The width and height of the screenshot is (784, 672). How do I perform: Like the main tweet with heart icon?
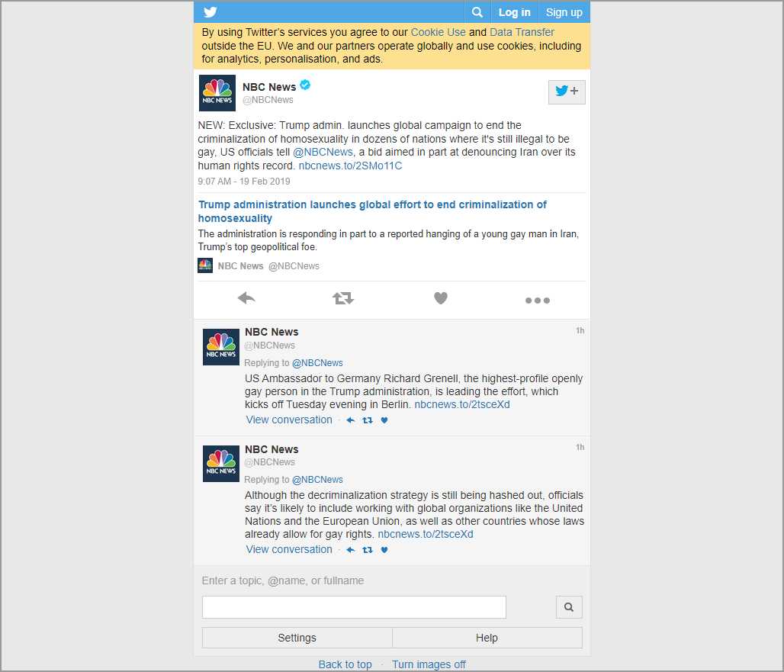tap(441, 299)
